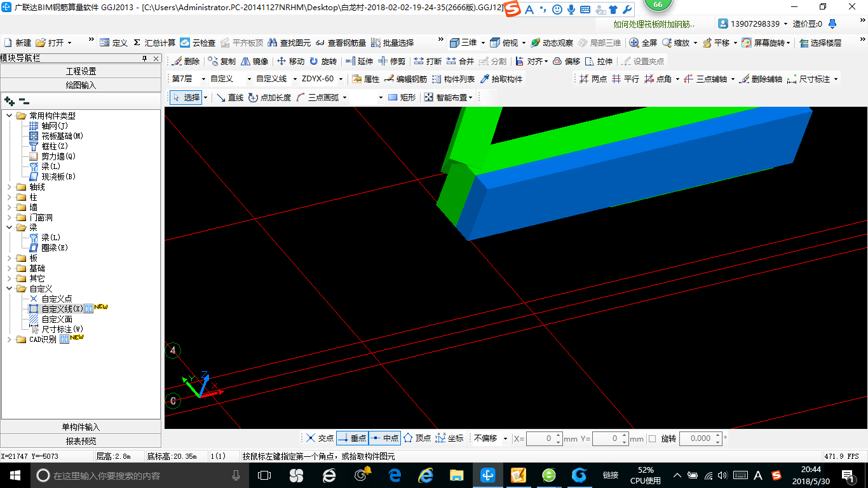Image resolution: width=868 pixels, height=488 pixels.
Task: Select 尺寸标注(W) in the tree
Action: pyautogui.click(x=62, y=329)
